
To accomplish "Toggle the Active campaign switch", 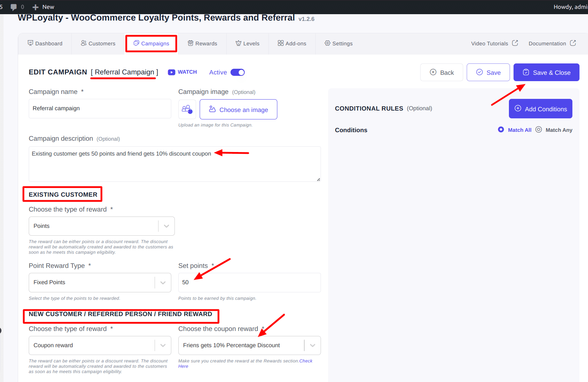I will (238, 72).
